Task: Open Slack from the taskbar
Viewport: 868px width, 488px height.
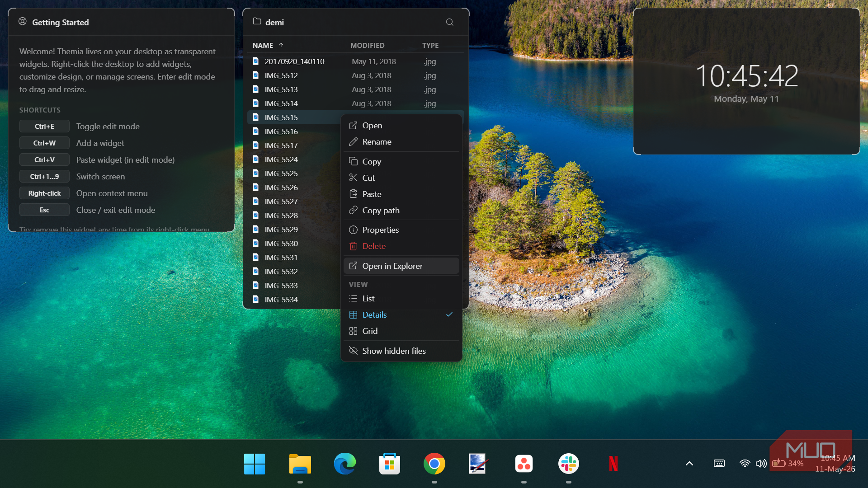Action: (569, 464)
